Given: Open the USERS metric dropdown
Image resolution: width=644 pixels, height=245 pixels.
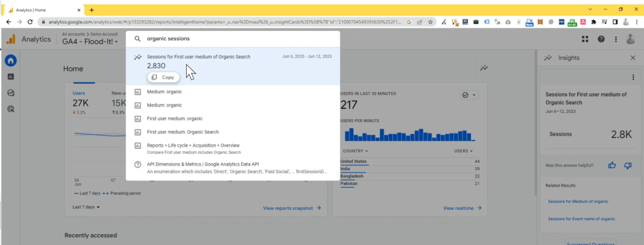Looking at the screenshot, I should [464, 151].
